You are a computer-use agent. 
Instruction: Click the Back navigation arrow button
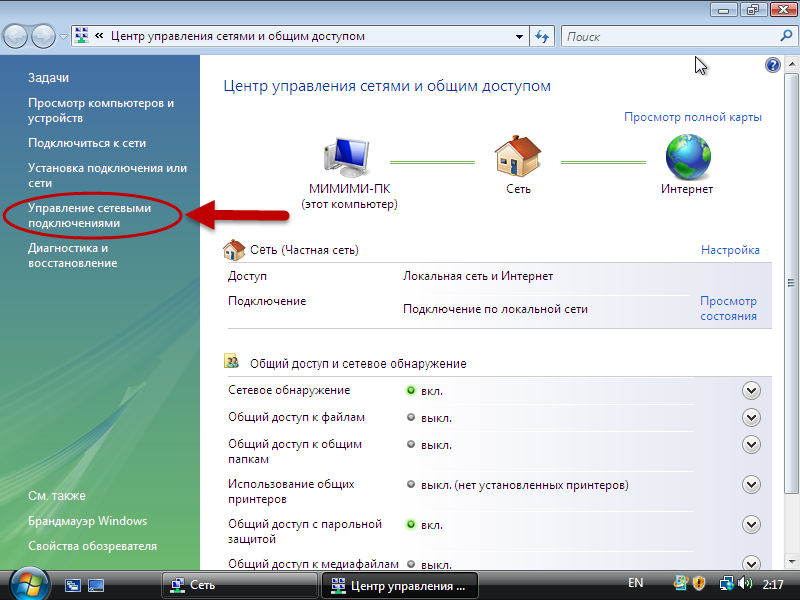click(15, 37)
